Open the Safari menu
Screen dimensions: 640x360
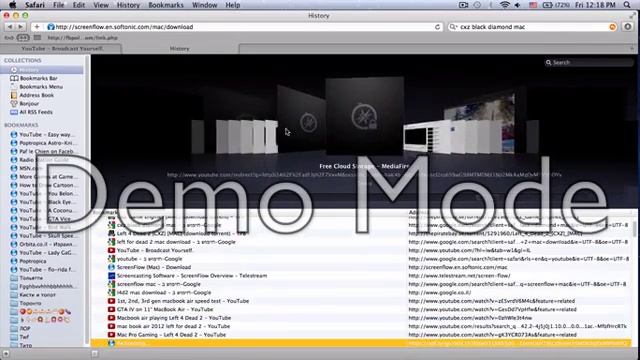pyautogui.click(x=35, y=5)
